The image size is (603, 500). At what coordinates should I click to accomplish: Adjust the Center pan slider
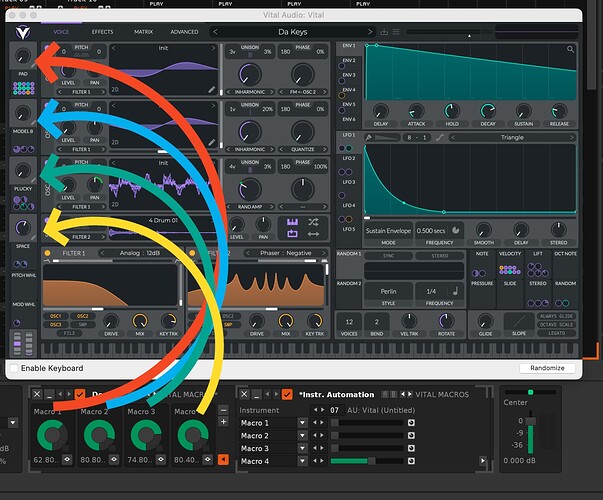pos(531,392)
